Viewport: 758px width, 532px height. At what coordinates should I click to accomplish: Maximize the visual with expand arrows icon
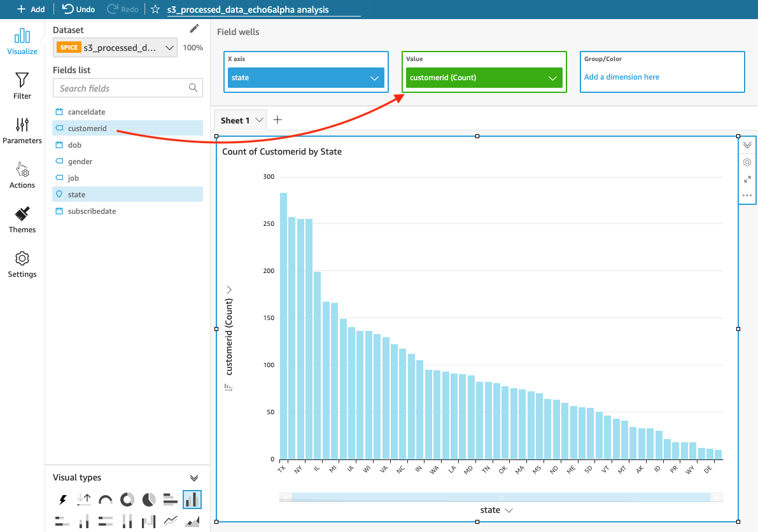(x=747, y=179)
